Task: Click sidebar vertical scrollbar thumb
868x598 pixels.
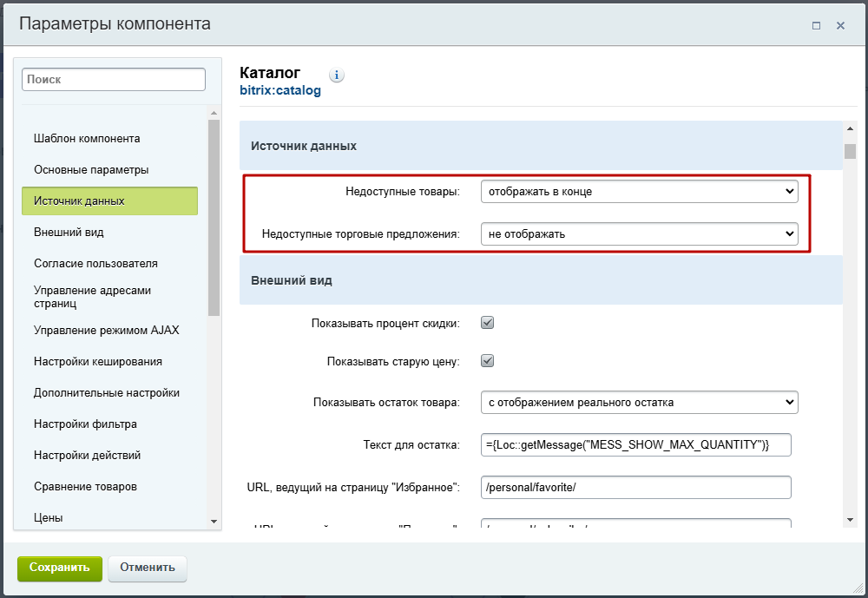Action: tap(214, 217)
